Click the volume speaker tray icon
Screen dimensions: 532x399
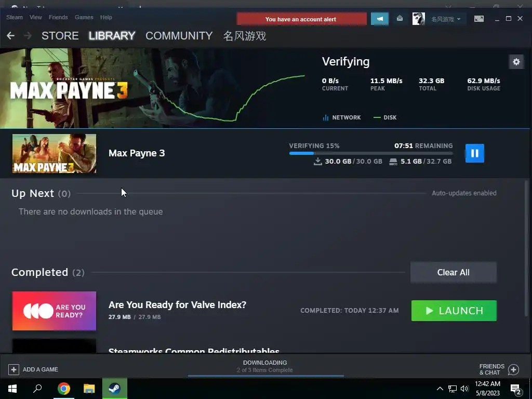click(464, 389)
